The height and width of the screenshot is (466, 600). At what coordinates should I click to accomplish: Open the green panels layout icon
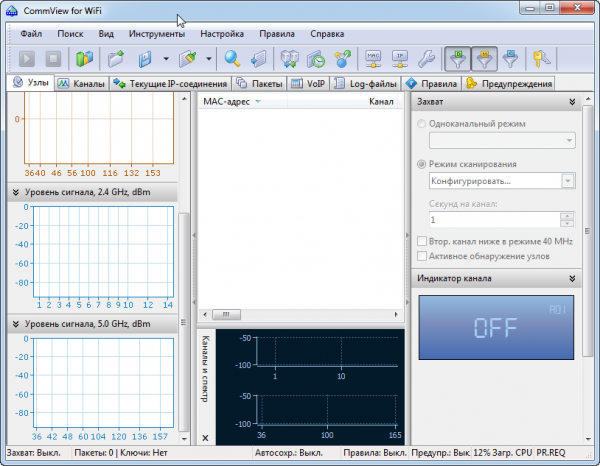(x=84, y=59)
